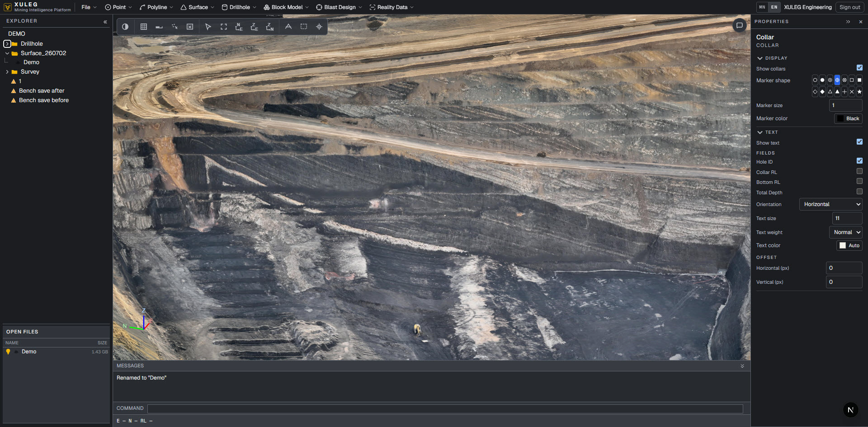
Task: Click the boxed X clear toolbar icon
Action: 190,27
